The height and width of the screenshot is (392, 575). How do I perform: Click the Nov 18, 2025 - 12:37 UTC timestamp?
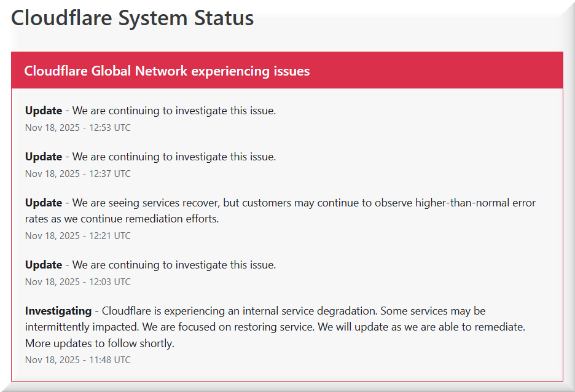coord(77,174)
